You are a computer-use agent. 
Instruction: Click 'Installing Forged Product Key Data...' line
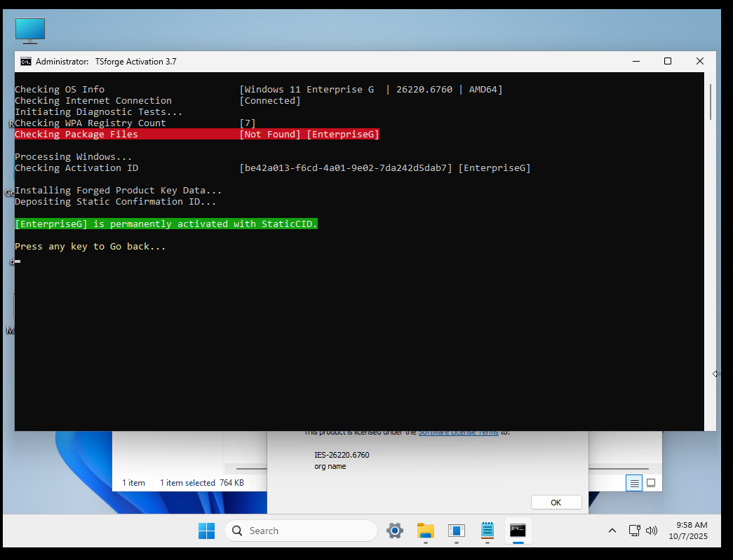(x=119, y=191)
